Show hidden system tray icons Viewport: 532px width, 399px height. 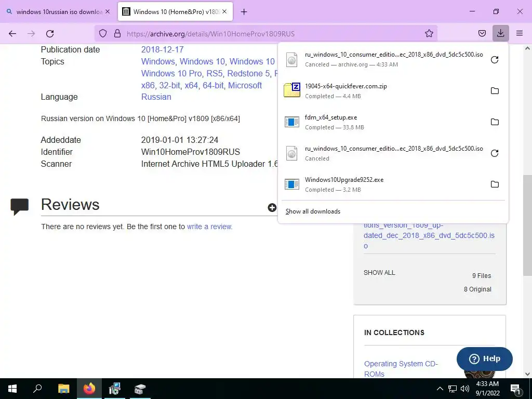pos(440,389)
